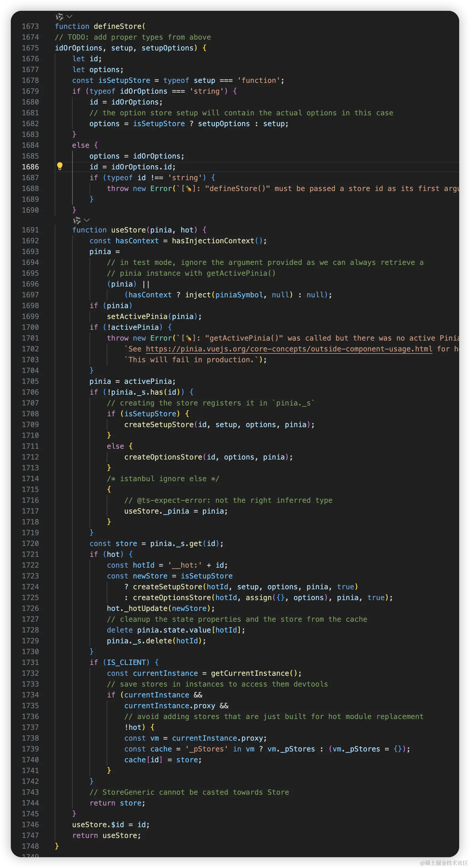Expand the chevron dropdown above line 1673
The height and width of the screenshot is (868, 470).
pos(69,17)
